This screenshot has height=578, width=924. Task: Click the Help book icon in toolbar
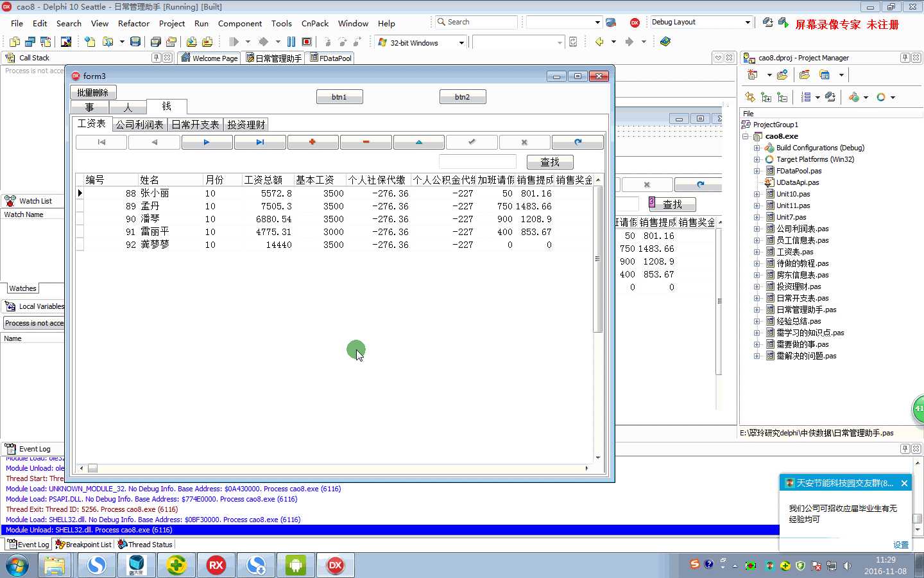(665, 42)
